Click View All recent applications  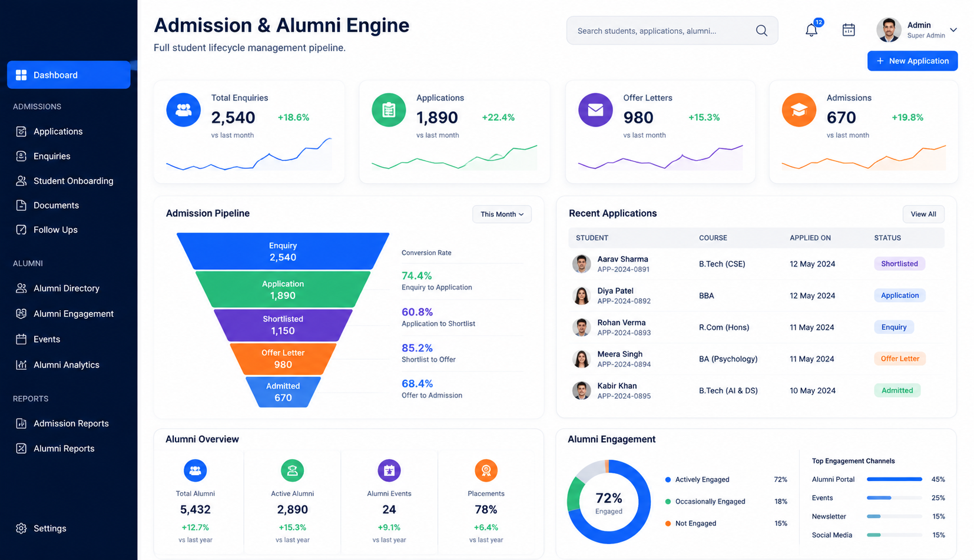pyautogui.click(x=923, y=214)
